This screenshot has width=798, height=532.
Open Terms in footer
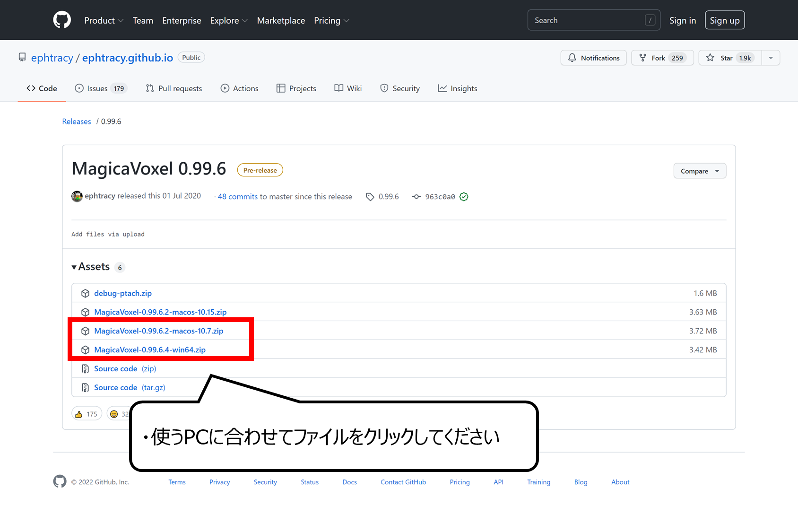coord(177,482)
